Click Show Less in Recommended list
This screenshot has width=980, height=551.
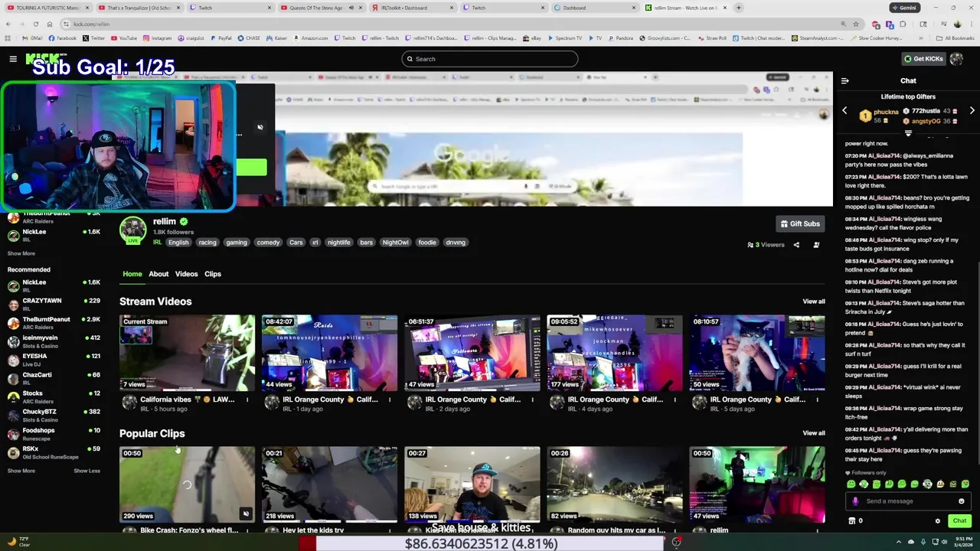click(x=87, y=471)
